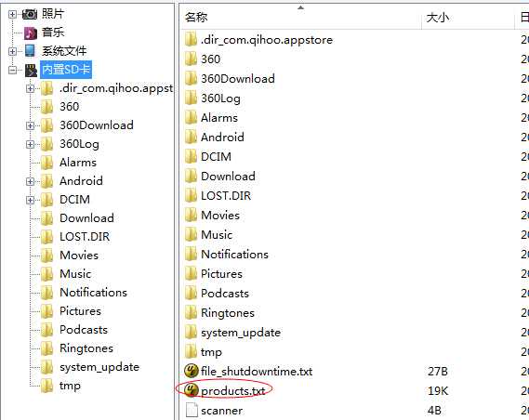Click folder icon of 360 in file list
Viewport: 529px width, 420px height.
tap(191, 59)
